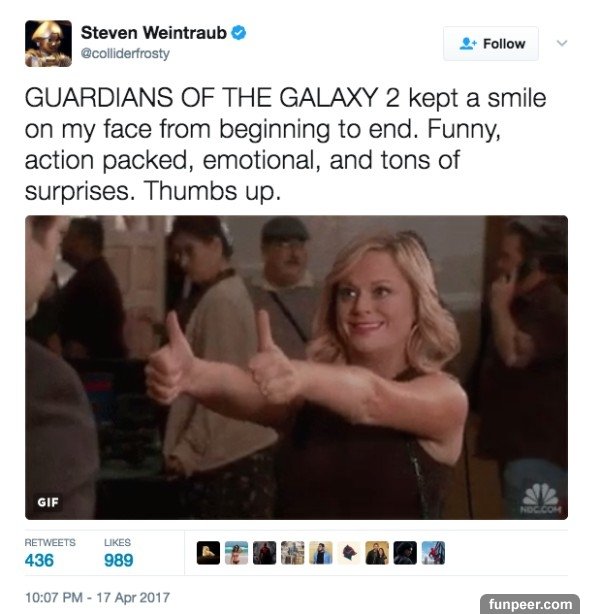Open the beach photo liker avatar
This screenshot has width=600, height=614.
(x=236, y=553)
